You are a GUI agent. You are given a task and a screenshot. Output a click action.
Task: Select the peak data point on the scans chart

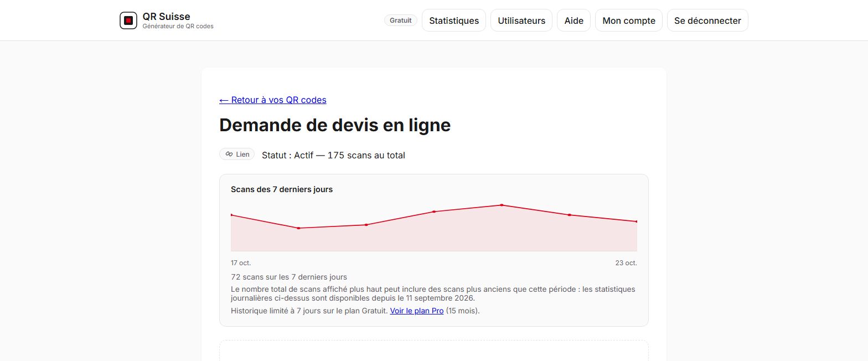pyautogui.click(x=502, y=205)
